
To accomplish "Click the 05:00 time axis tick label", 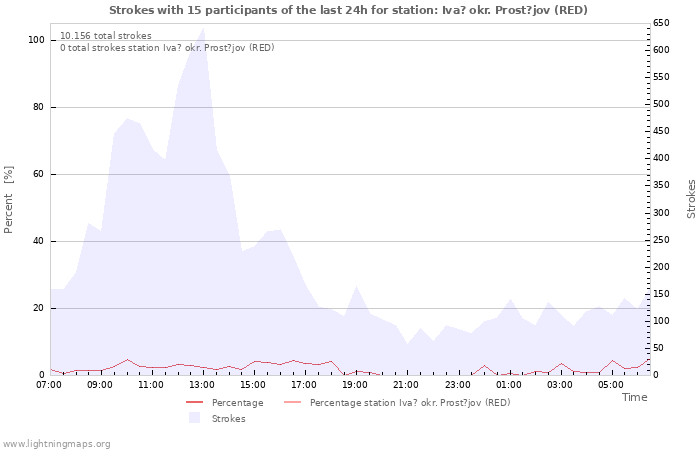I will [610, 385].
